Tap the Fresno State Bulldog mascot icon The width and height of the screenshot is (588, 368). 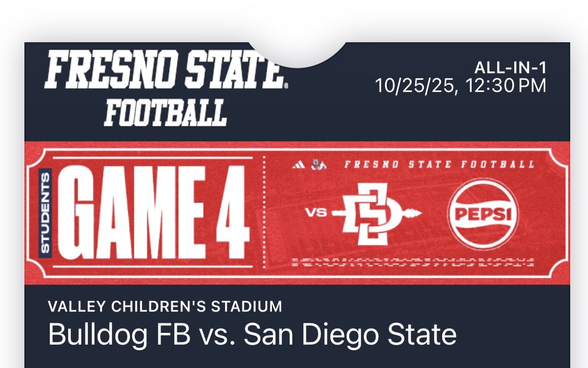(319, 163)
